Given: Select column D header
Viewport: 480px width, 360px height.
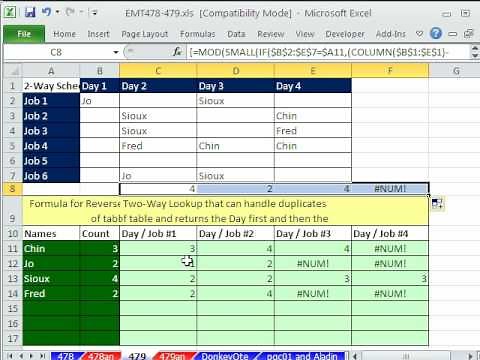Looking at the screenshot, I should [x=236, y=71].
